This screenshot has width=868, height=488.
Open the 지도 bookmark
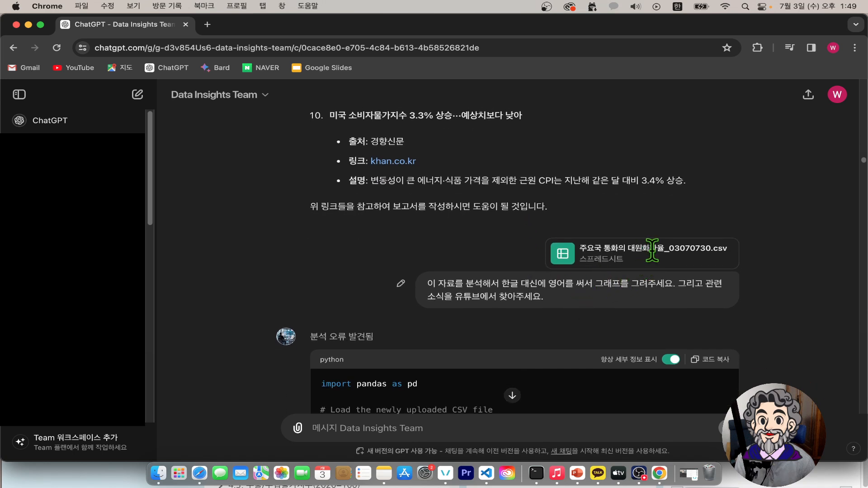tap(120, 68)
